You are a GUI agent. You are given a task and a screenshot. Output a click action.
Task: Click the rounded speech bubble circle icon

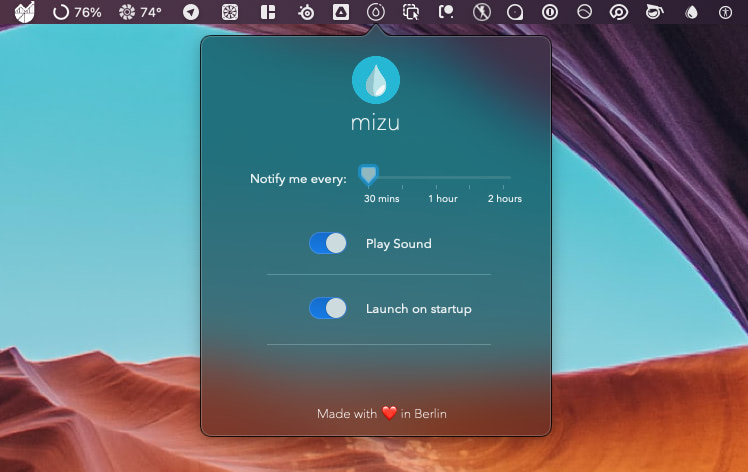[x=515, y=12]
